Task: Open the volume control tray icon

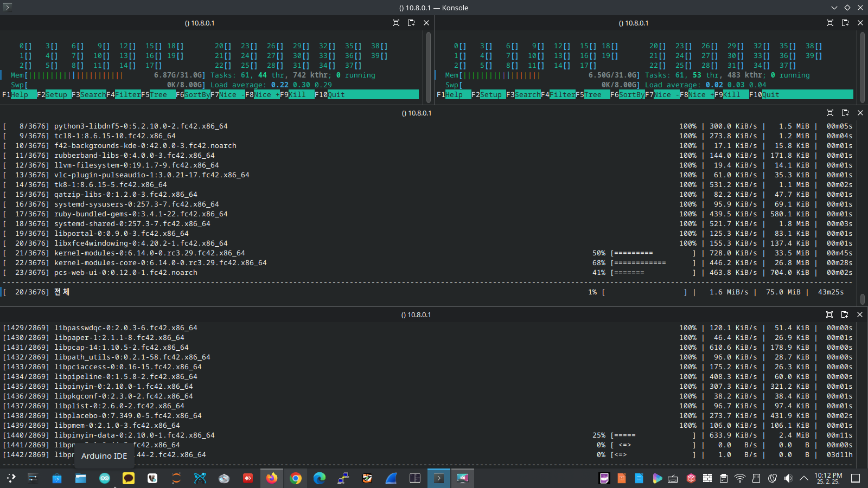Action: click(789, 478)
